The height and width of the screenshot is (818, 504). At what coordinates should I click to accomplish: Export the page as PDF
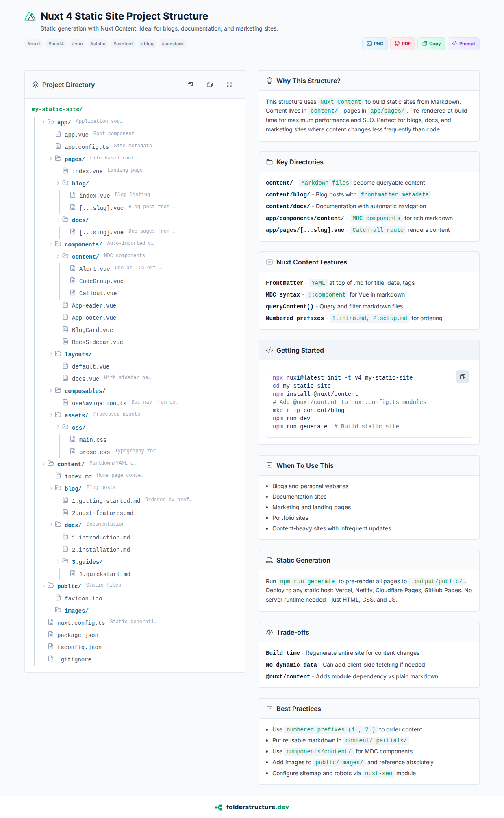coord(402,44)
